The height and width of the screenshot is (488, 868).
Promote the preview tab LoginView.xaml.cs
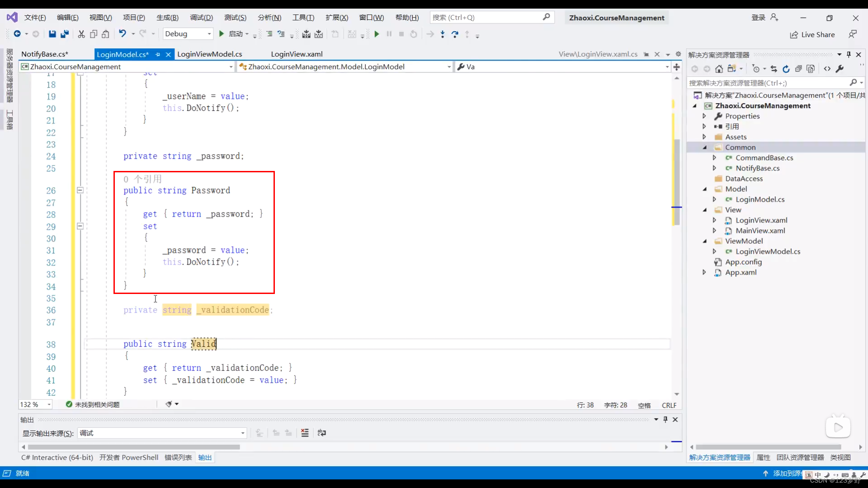[646, 54]
